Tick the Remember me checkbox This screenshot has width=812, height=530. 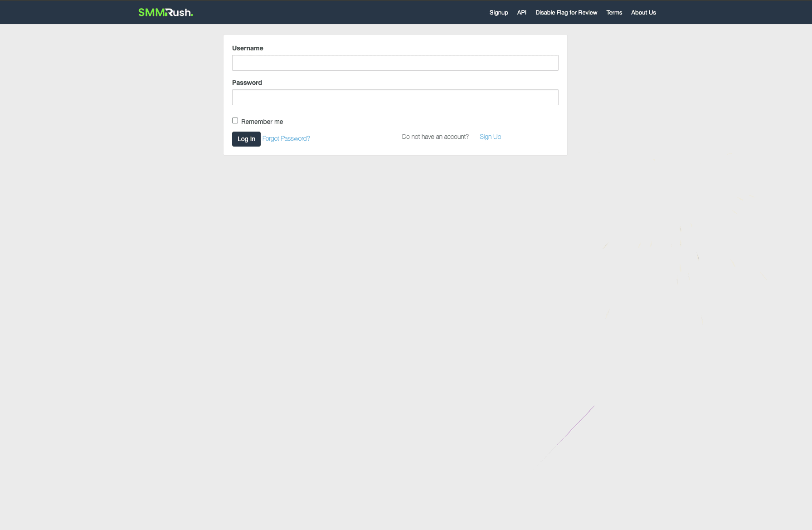[x=235, y=121]
